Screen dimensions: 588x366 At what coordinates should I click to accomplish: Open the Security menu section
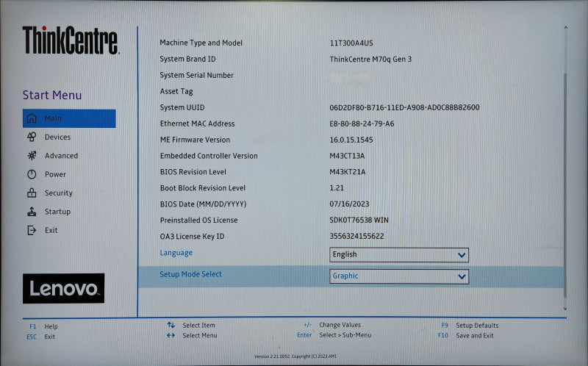tap(59, 193)
